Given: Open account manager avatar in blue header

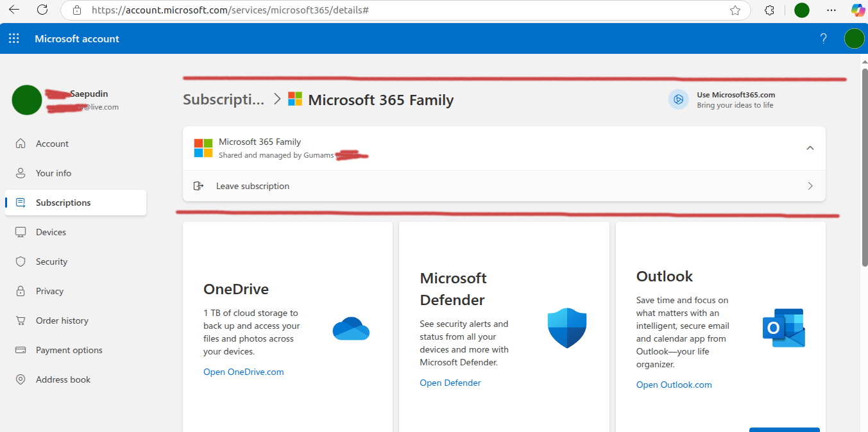Looking at the screenshot, I should pos(855,38).
